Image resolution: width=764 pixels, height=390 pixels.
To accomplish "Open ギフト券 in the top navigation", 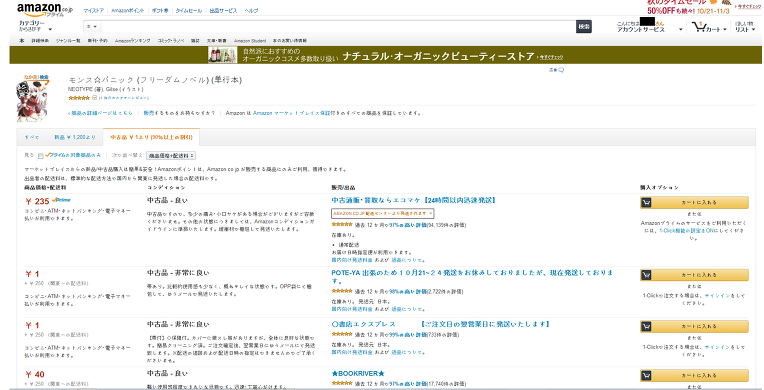I will [x=160, y=11].
